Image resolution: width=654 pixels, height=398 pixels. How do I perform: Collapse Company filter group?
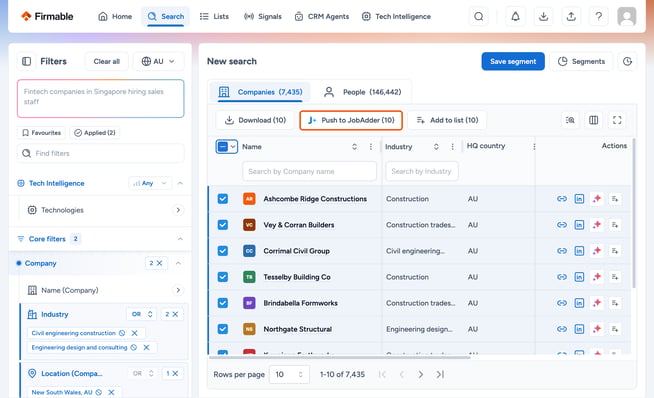178,263
